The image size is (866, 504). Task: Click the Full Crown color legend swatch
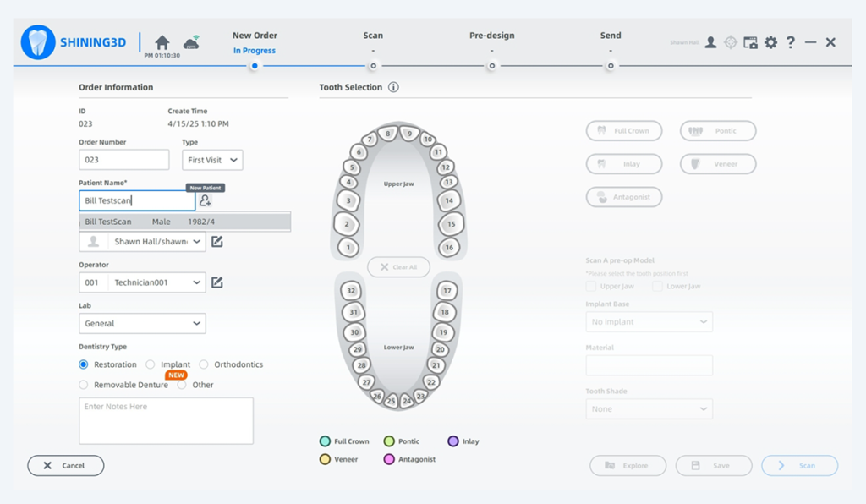click(325, 441)
